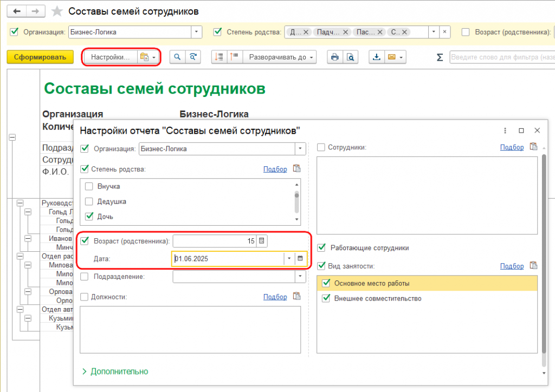Send report by email envelope icon
555x392 pixels.
coord(391,57)
